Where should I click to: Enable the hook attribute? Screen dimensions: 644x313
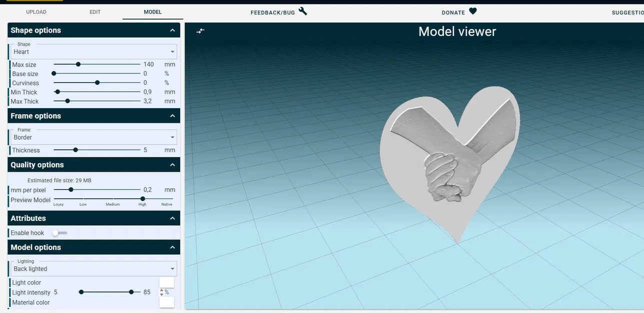point(59,232)
